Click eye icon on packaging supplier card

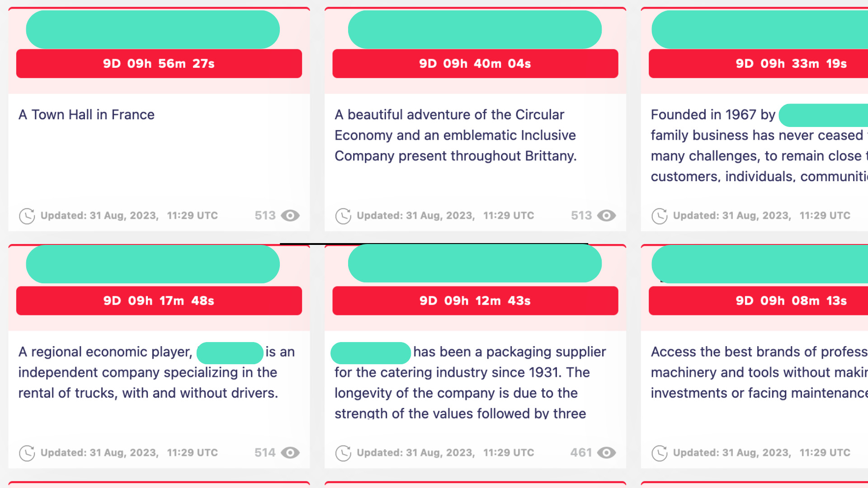606,452
